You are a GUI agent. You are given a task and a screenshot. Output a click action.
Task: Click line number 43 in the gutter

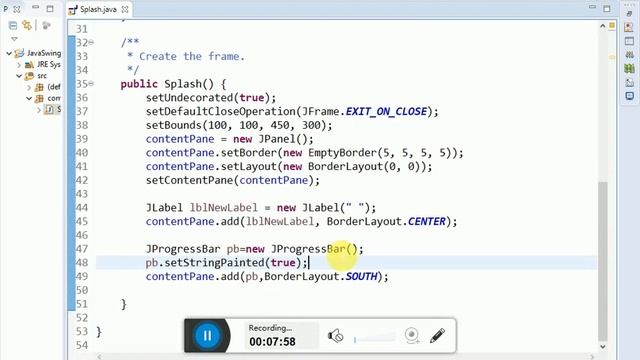pos(82,193)
